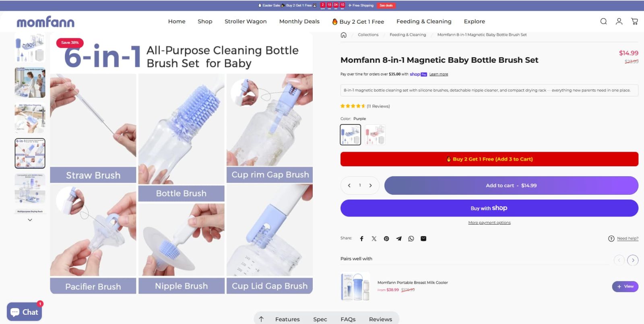This screenshot has height=324, width=644.
Task: Open the Monthly Deals menu item
Action: pos(299,21)
